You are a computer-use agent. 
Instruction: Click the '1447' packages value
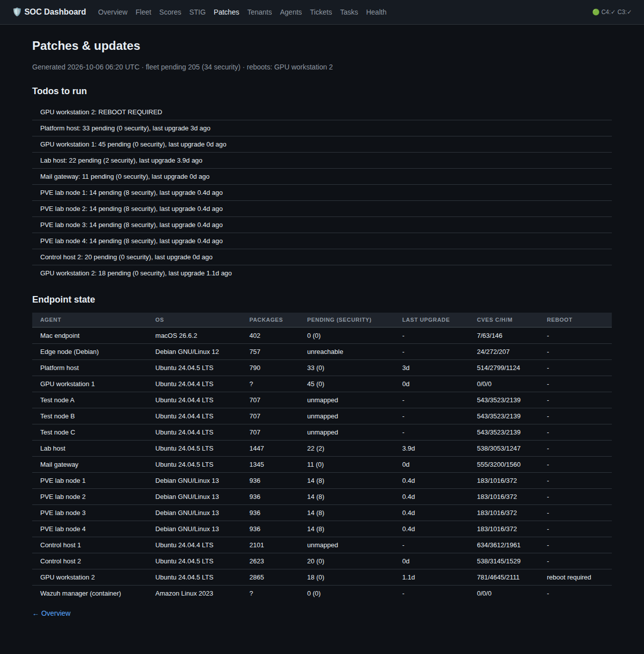point(257,449)
